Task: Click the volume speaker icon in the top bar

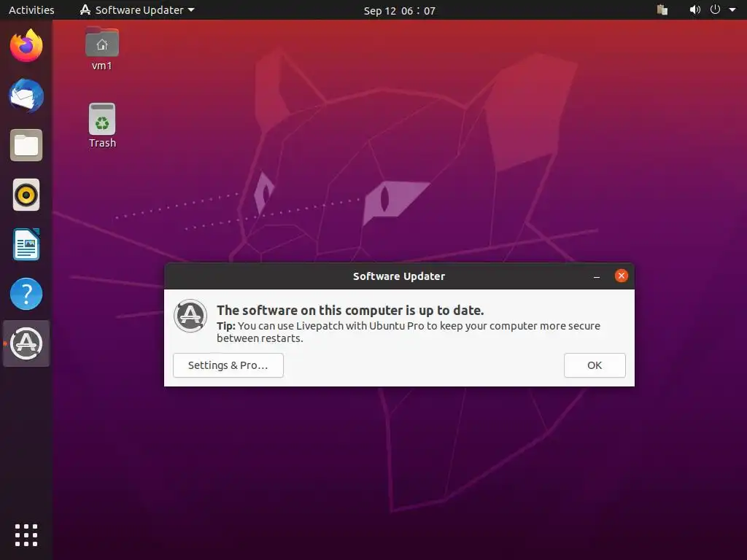Action: tap(695, 10)
